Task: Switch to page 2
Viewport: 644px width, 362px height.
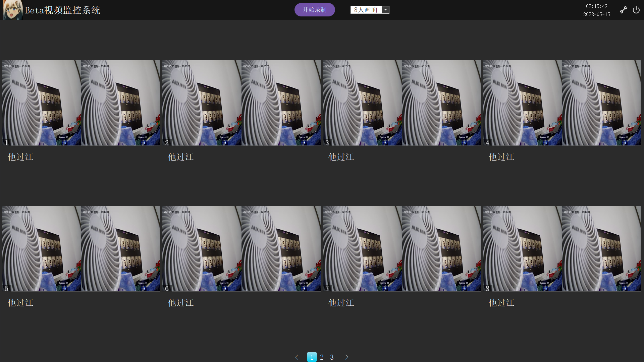Action: coord(322,357)
